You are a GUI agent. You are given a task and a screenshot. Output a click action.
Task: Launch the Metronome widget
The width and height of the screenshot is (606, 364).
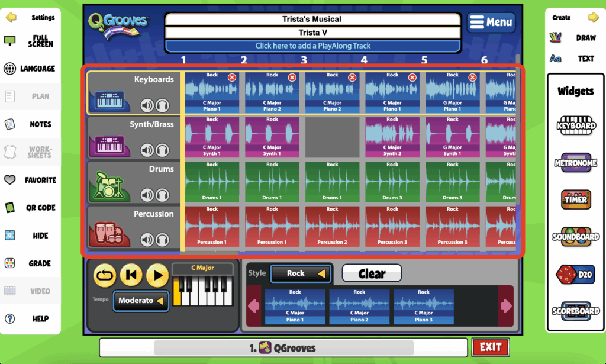point(575,163)
